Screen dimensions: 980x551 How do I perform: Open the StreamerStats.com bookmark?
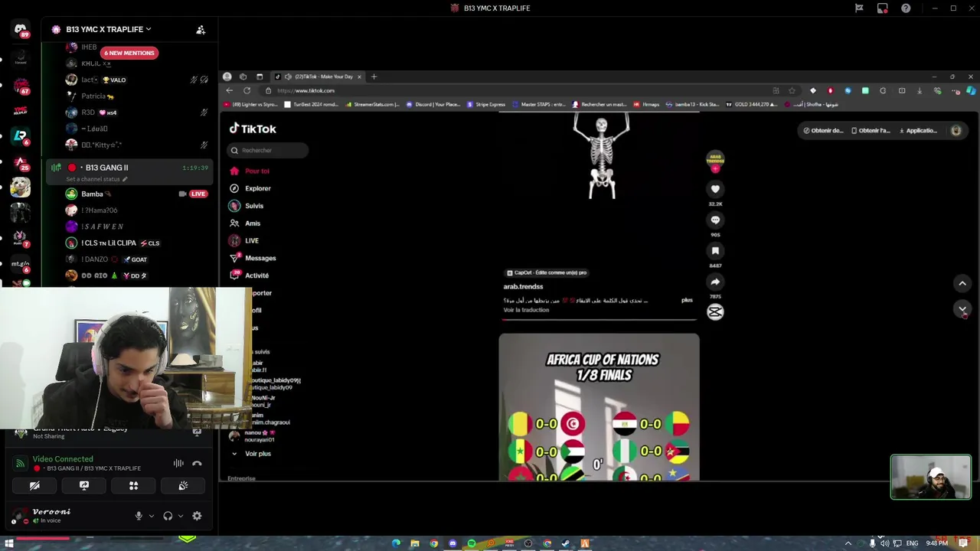coord(372,104)
